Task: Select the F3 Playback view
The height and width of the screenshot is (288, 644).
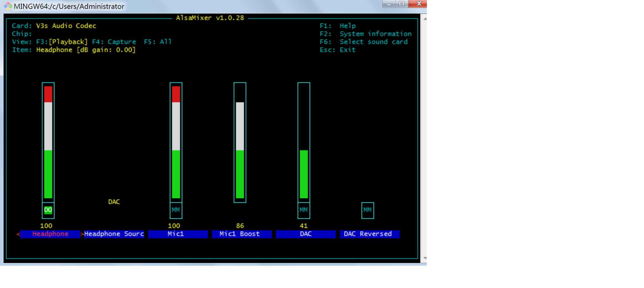Action: click(62, 42)
